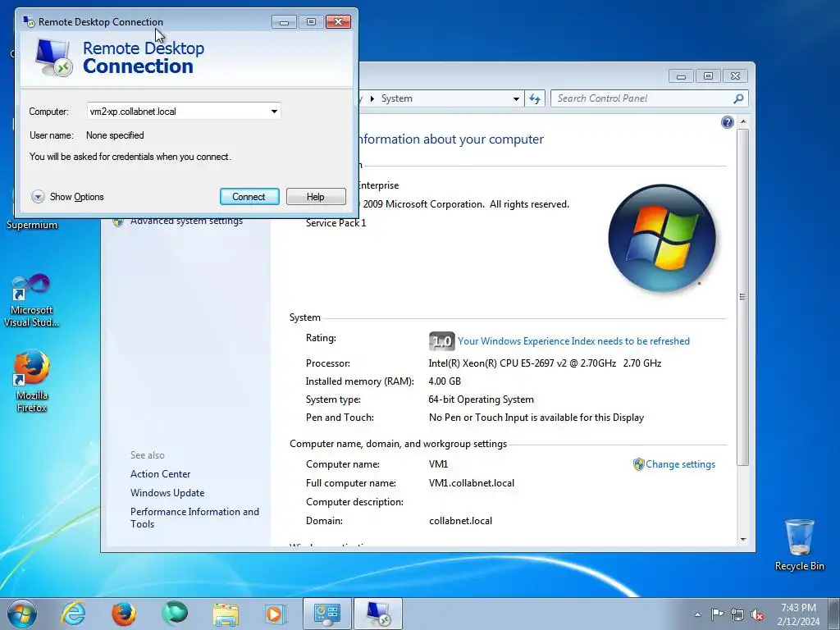Click Change settings link
840x630 pixels.
click(680, 464)
